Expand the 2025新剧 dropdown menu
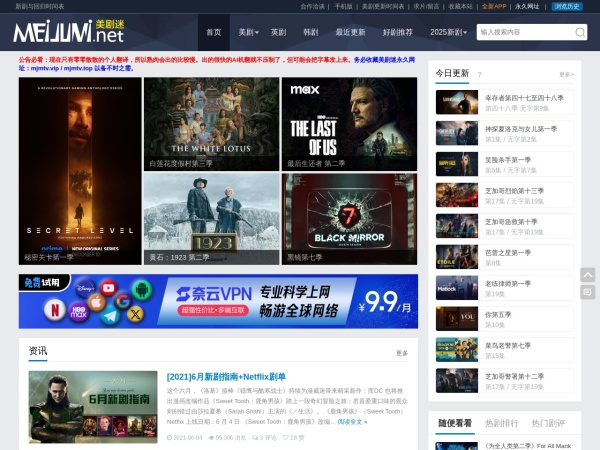This screenshot has height=450, width=600. (448, 33)
